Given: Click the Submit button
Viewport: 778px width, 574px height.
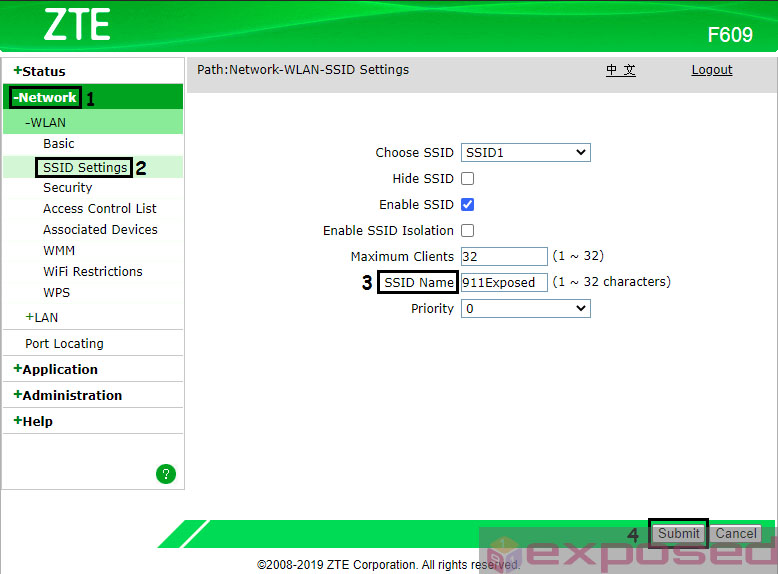Looking at the screenshot, I should click(x=678, y=533).
